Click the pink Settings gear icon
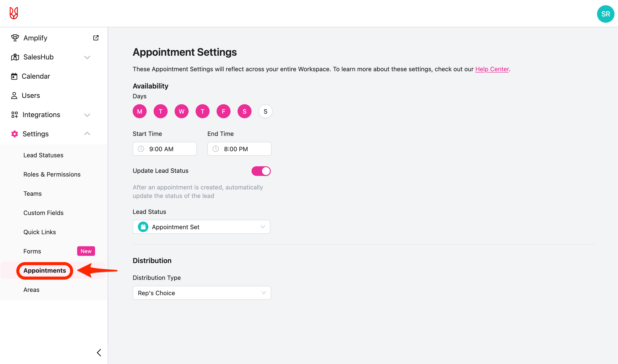This screenshot has height=364, width=618. pyautogui.click(x=15, y=134)
